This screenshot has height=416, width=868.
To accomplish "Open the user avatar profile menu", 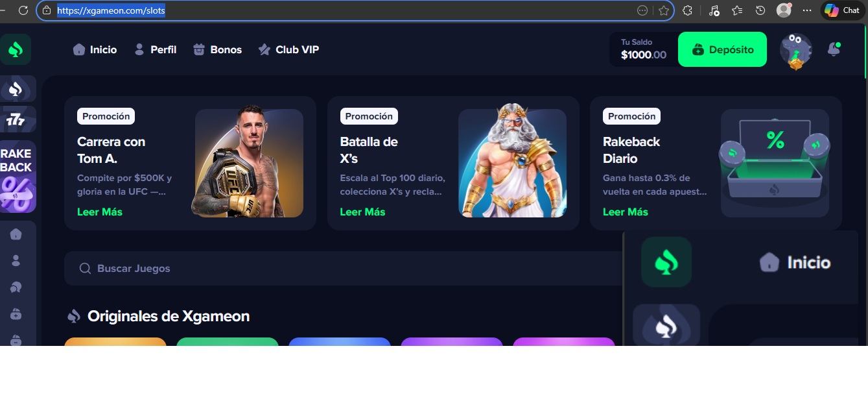I will point(795,51).
